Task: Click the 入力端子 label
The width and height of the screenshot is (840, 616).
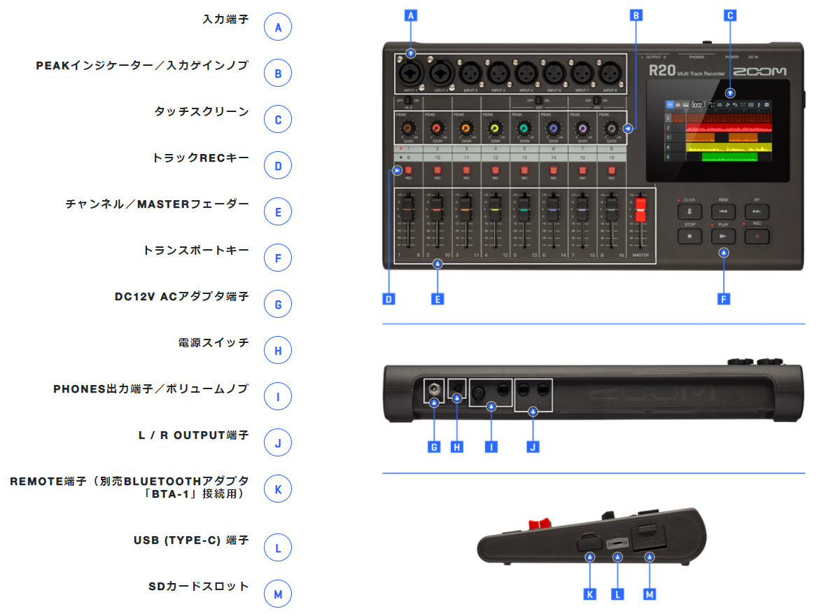Action: [225, 20]
